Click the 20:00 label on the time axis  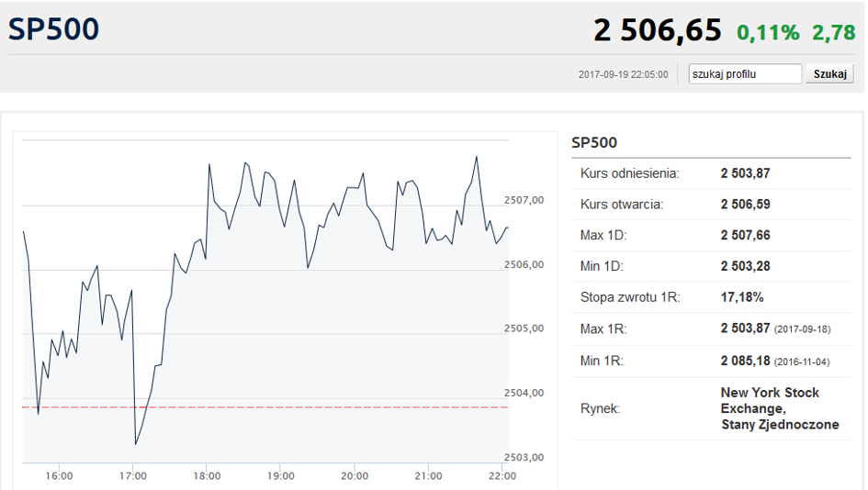(x=355, y=476)
